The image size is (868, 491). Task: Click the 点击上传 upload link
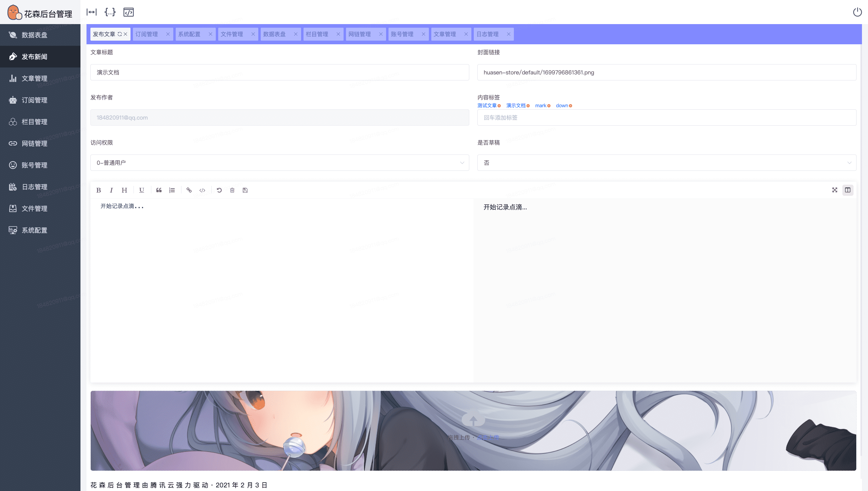coord(488,437)
